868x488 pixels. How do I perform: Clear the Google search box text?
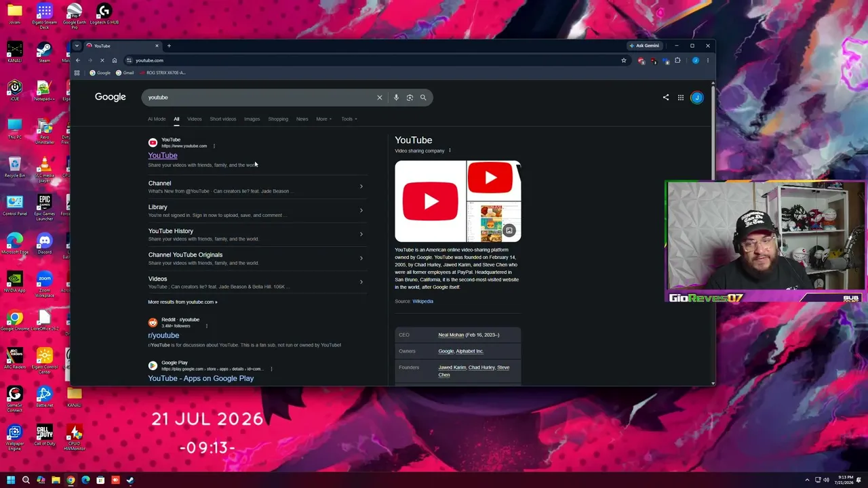tap(380, 98)
